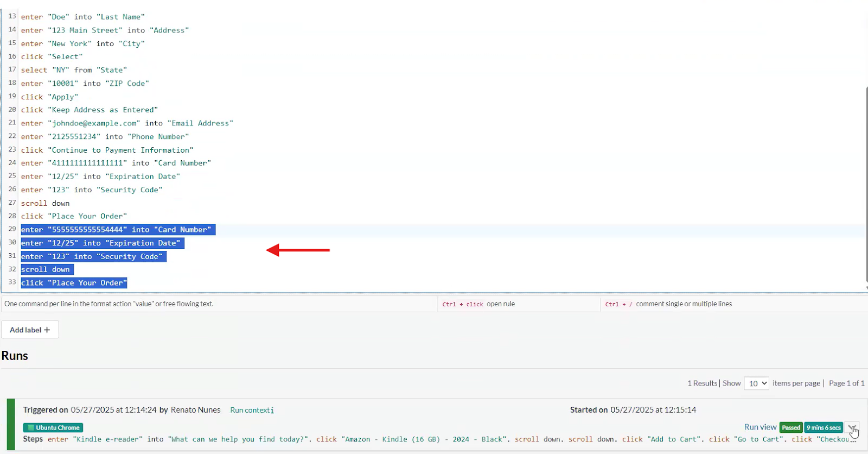Click line 33 click Place Your Order

[74, 283]
